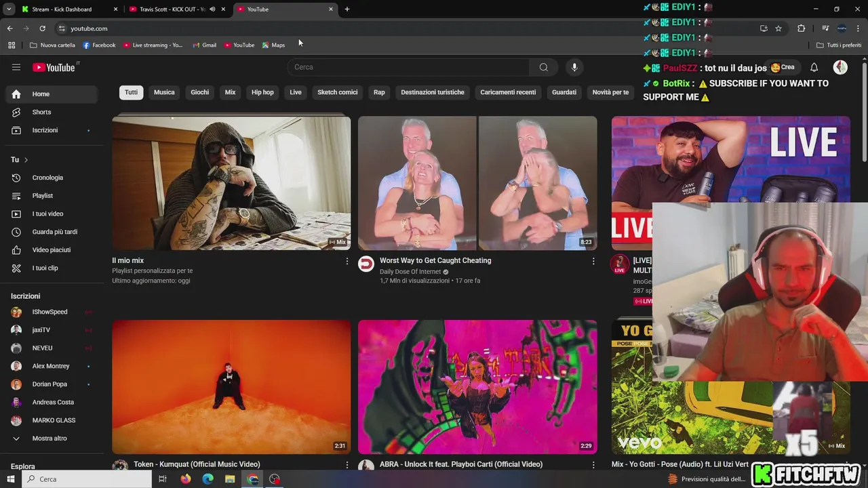868x488 pixels.
Task: Open Shorts in the sidebar
Action: (52, 112)
